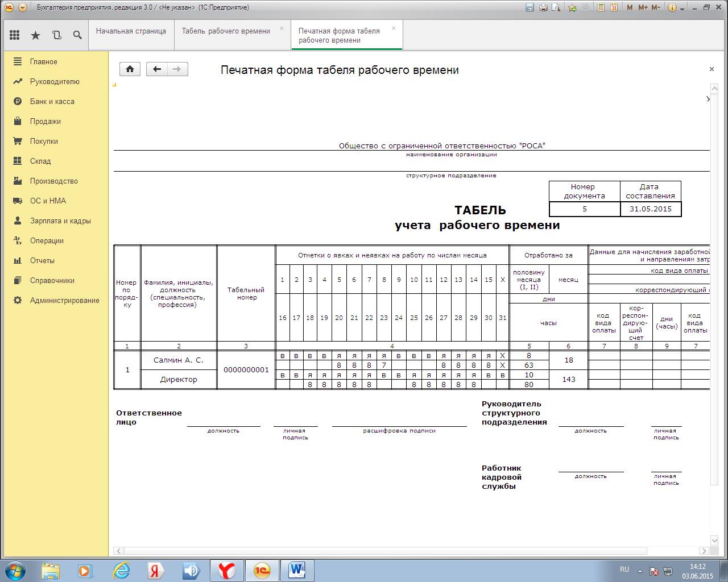Open the 1C main menu dropdown arrow
The width and height of the screenshot is (728, 582).
22,7
